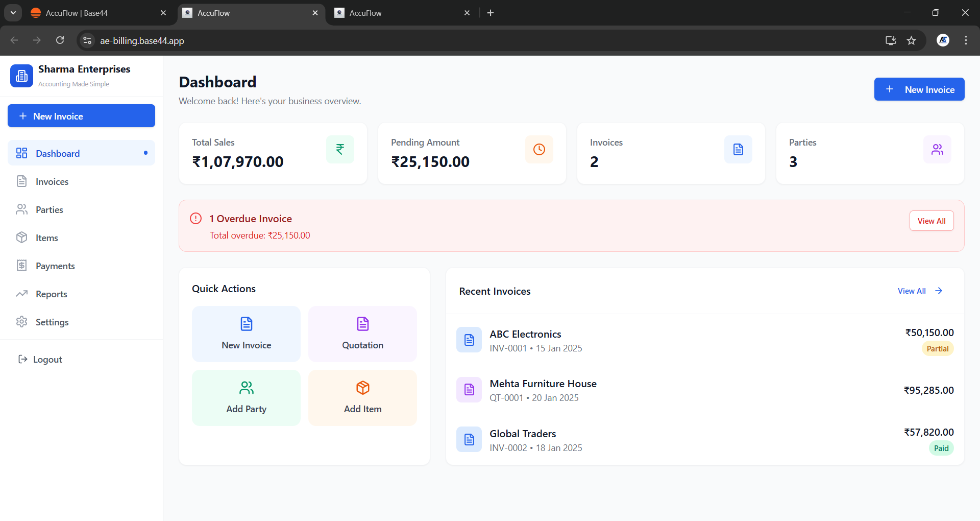980x521 pixels.
Task: Click 'Total overdue: ₹25,150.00' text
Action: pos(260,235)
